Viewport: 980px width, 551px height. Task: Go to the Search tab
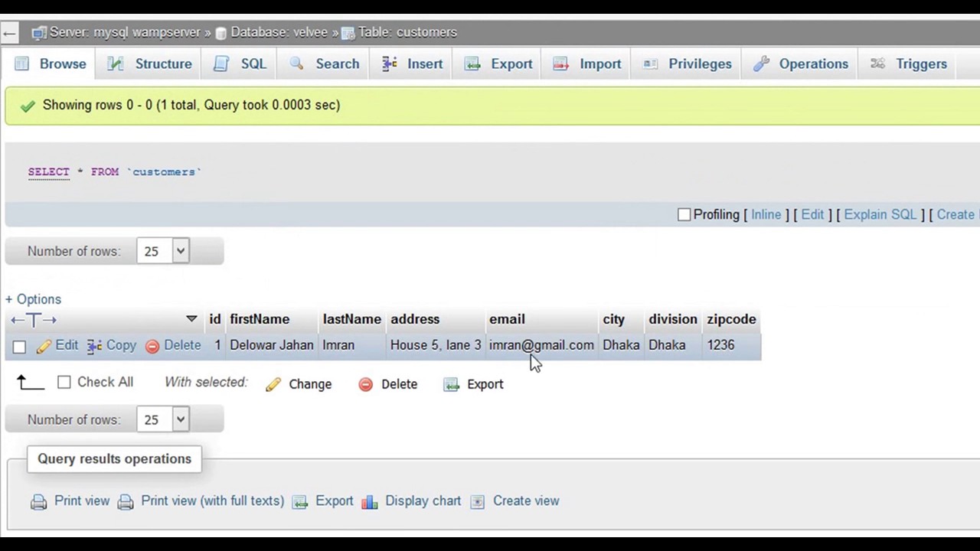click(x=325, y=64)
